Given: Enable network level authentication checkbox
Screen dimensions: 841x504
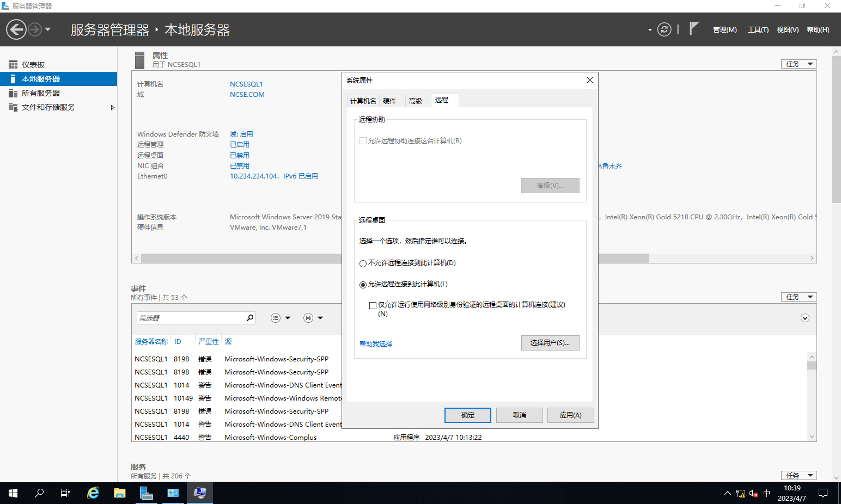Looking at the screenshot, I should [x=373, y=305].
